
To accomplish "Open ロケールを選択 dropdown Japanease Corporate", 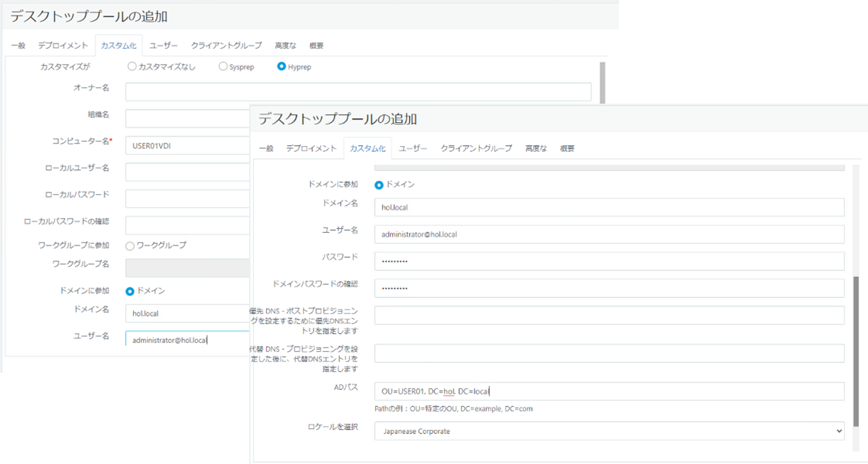I will coord(609,431).
